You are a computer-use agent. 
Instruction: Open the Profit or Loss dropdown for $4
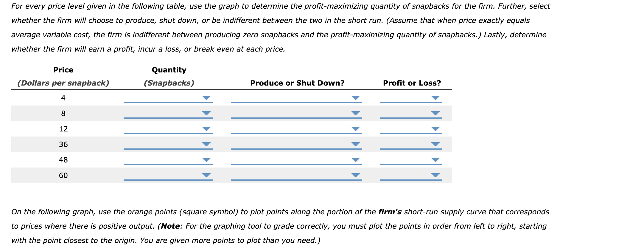click(x=435, y=97)
